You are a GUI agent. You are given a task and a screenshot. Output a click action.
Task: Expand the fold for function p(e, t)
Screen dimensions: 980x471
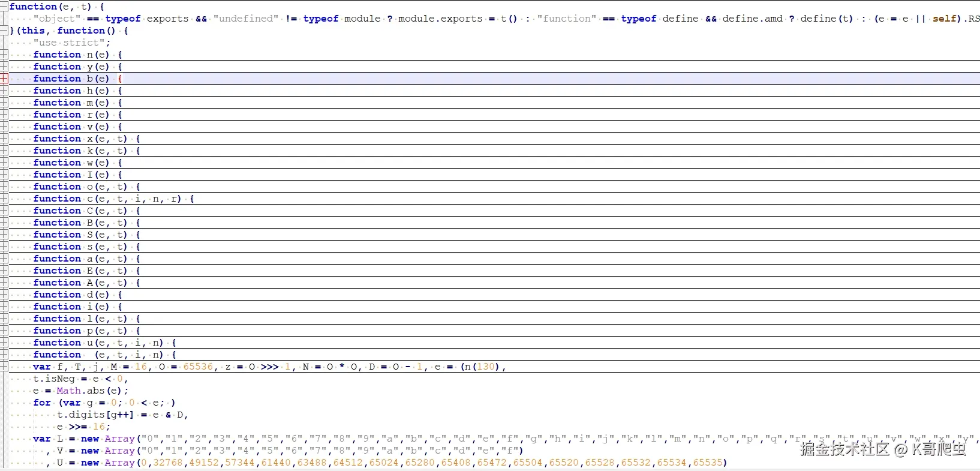[4, 331]
